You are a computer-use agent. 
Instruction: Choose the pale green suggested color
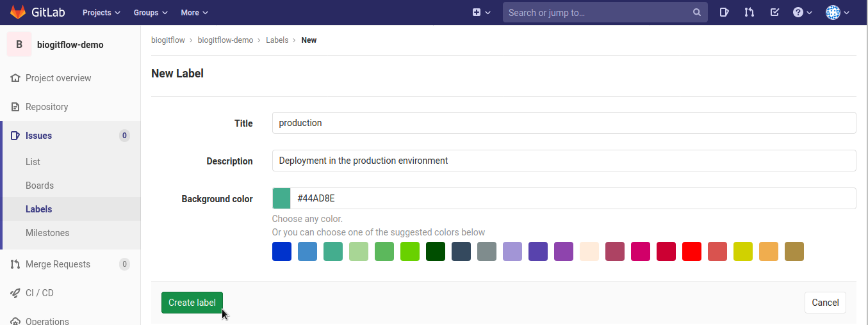(x=359, y=251)
